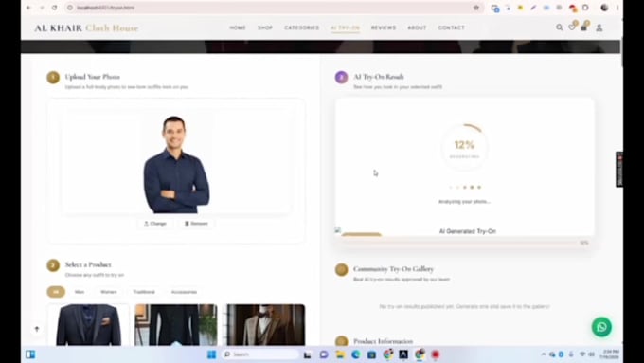The width and height of the screenshot is (644, 363).
Task: Filter products by Traditional
Action: [x=144, y=292]
